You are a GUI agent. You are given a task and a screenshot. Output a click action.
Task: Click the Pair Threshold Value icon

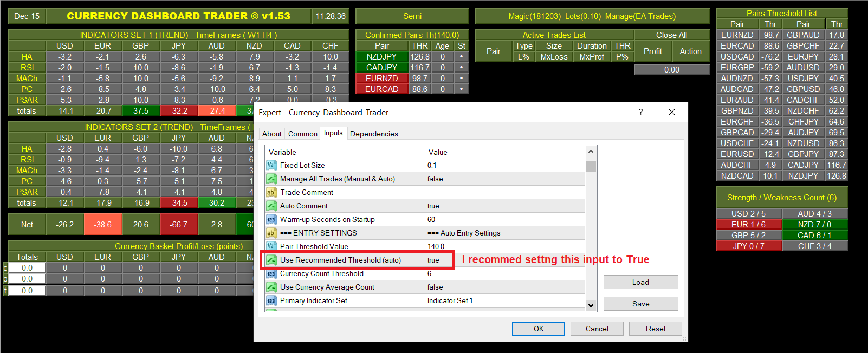point(271,246)
